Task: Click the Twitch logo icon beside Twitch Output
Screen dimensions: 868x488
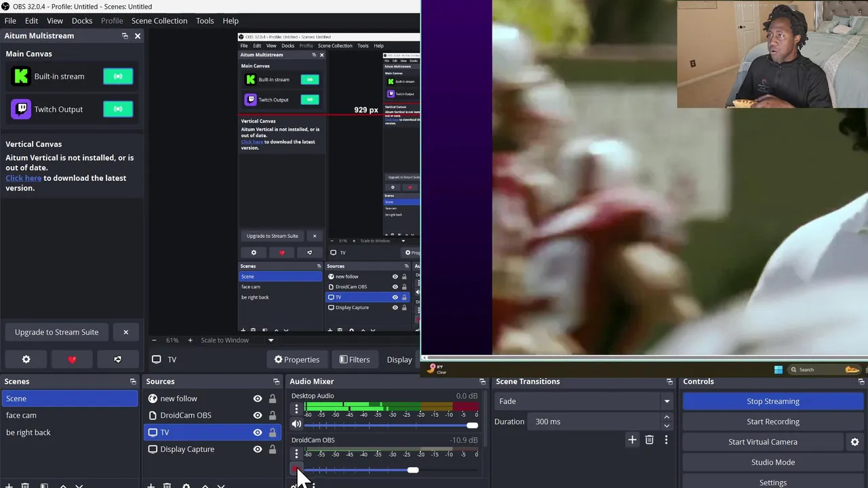Action: tap(21, 109)
